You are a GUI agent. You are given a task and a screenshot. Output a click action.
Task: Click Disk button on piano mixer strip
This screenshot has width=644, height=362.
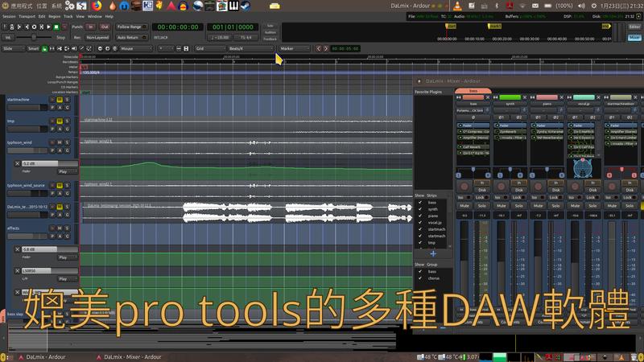point(556,190)
